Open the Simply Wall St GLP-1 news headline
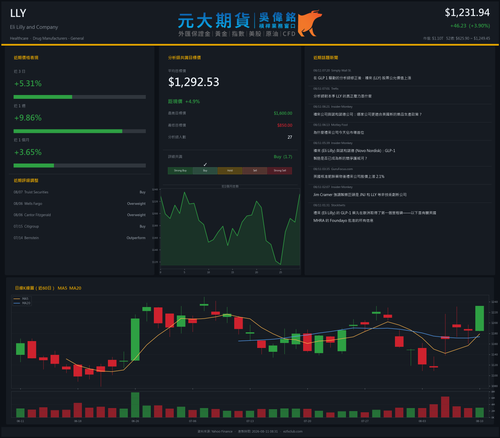Screen dimensions: 500x438 click(x=362, y=78)
